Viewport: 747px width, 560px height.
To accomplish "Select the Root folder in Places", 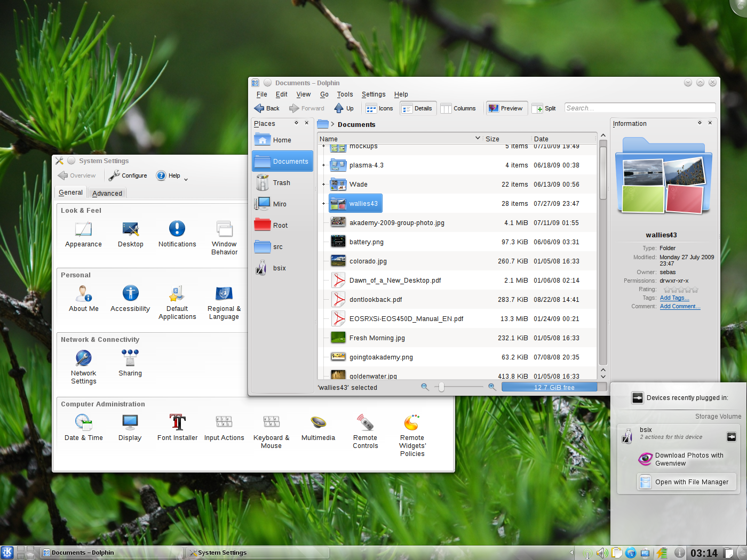I will 280,226.
